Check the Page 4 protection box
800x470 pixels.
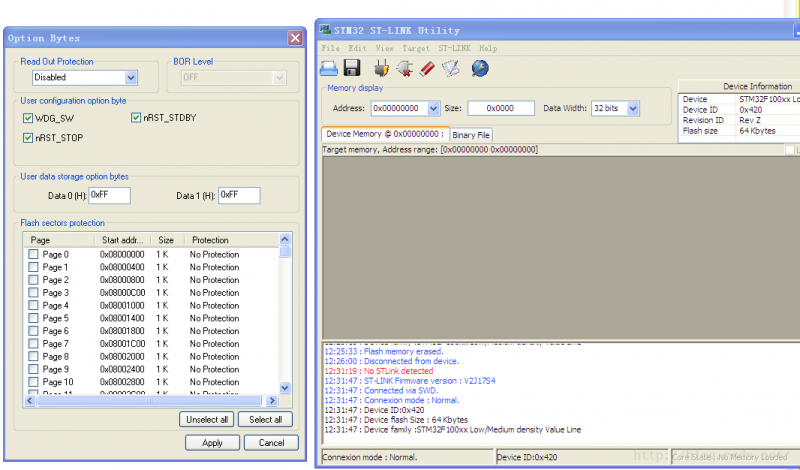coord(33,305)
